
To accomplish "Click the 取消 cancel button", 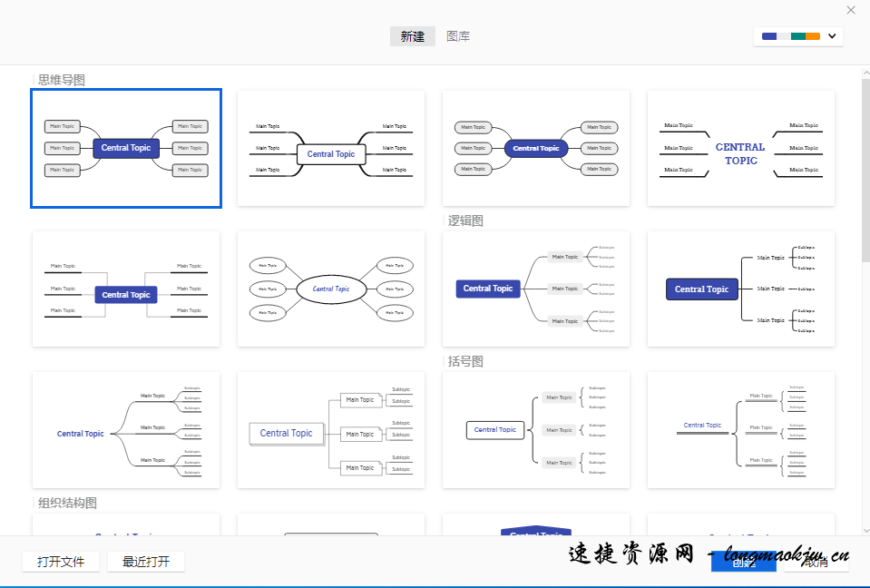I will tap(816, 562).
